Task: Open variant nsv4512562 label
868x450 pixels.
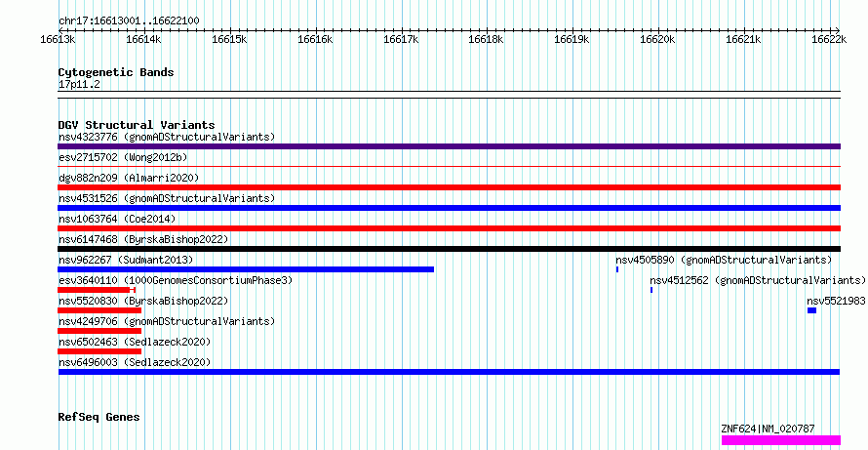Action: pos(757,280)
